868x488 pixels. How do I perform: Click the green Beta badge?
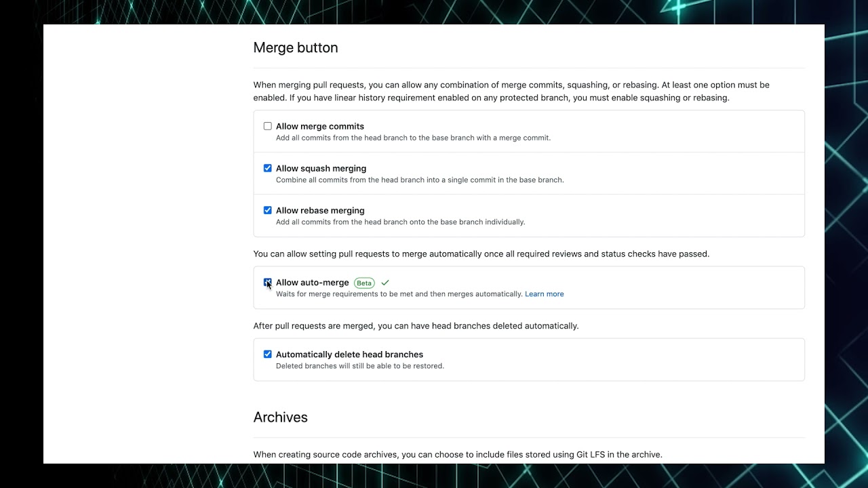pos(364,283)
